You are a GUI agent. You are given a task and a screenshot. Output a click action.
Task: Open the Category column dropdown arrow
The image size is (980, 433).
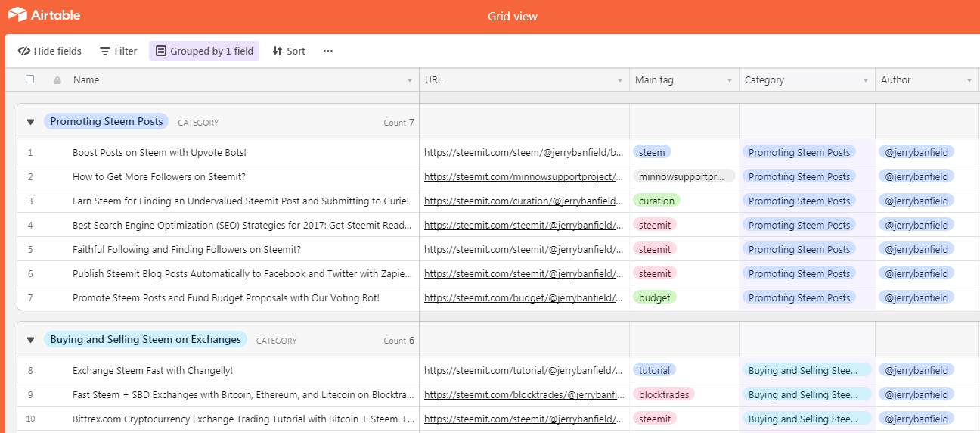tap(866, 80)
